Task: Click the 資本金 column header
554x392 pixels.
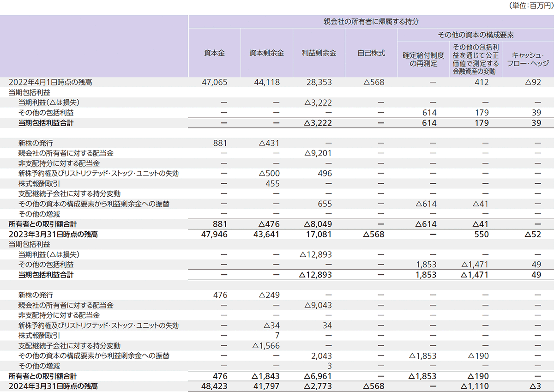Action: pos(214,53)
